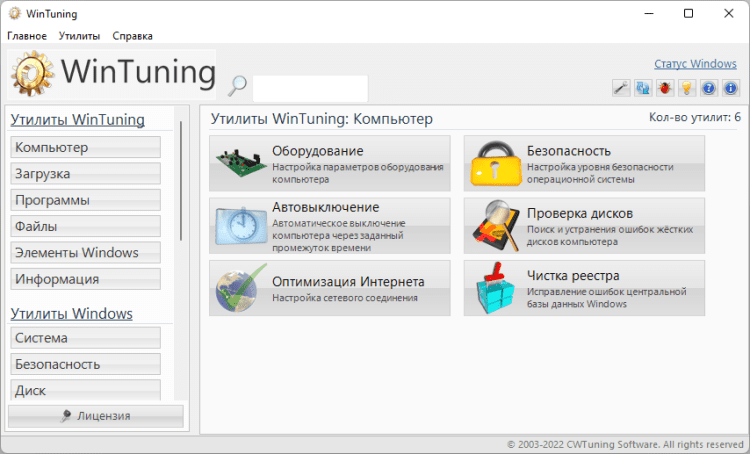Image resolution: width=750 pixels, height=454 pixels.
Task: Click the blue info "i" icon
Action: [x=730, y=88]
